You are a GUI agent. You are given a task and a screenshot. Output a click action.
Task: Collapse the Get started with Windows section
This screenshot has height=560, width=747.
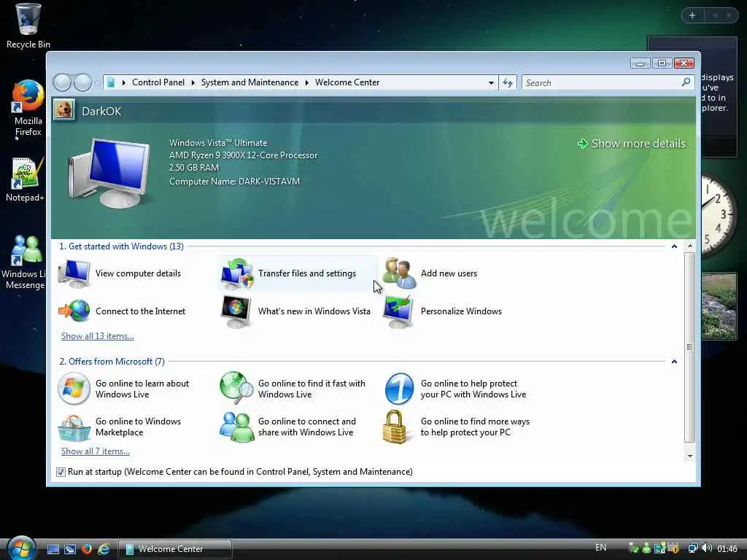(x=674, y=246)
